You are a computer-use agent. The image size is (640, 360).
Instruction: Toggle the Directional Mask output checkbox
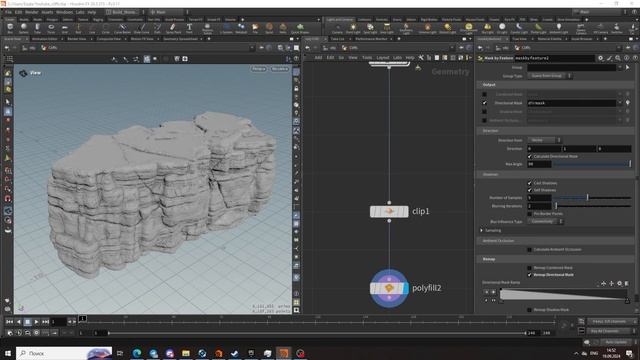(484, 103)
